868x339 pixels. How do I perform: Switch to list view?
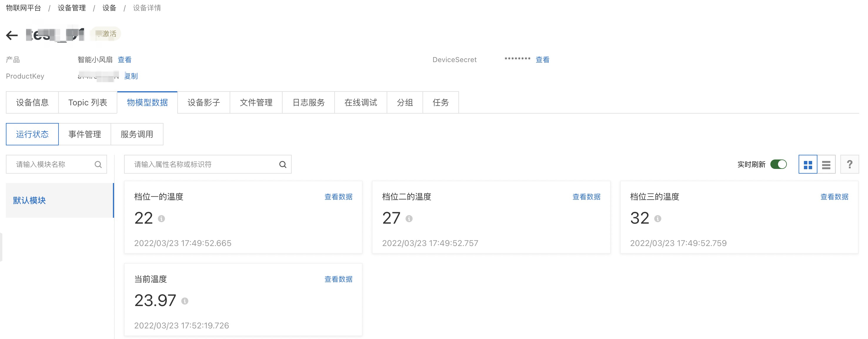pyautogui.click(x=826, y=164)
